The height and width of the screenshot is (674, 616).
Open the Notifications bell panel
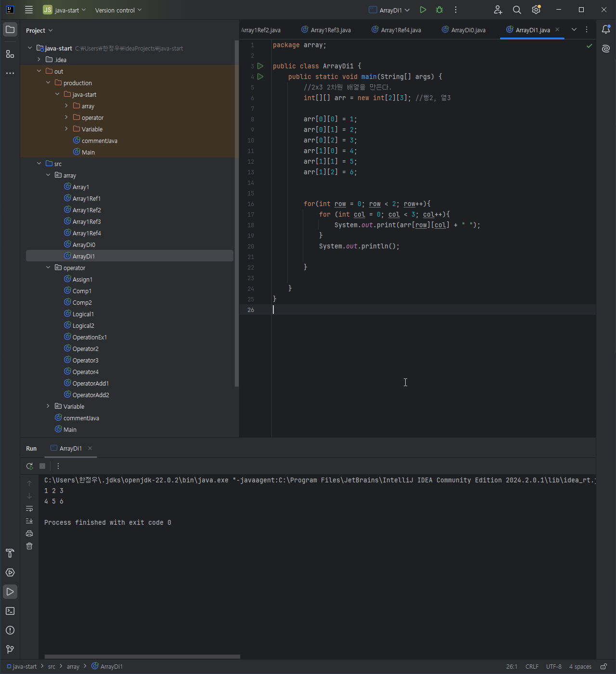[606, 29]
